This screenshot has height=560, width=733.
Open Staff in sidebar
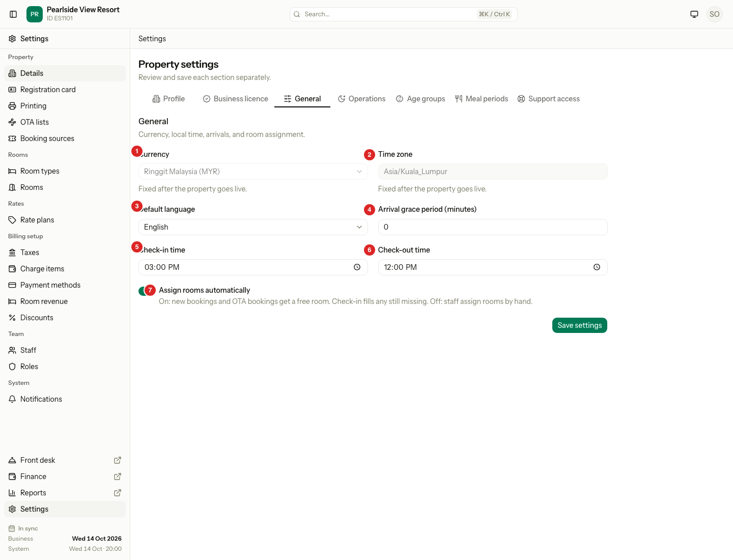click(x=65, y=350)
